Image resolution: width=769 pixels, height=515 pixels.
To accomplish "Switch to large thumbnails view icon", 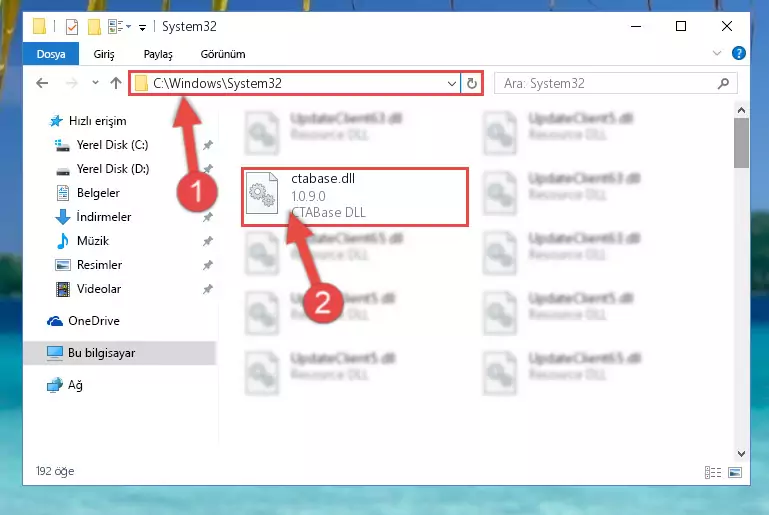I will 735,472.
